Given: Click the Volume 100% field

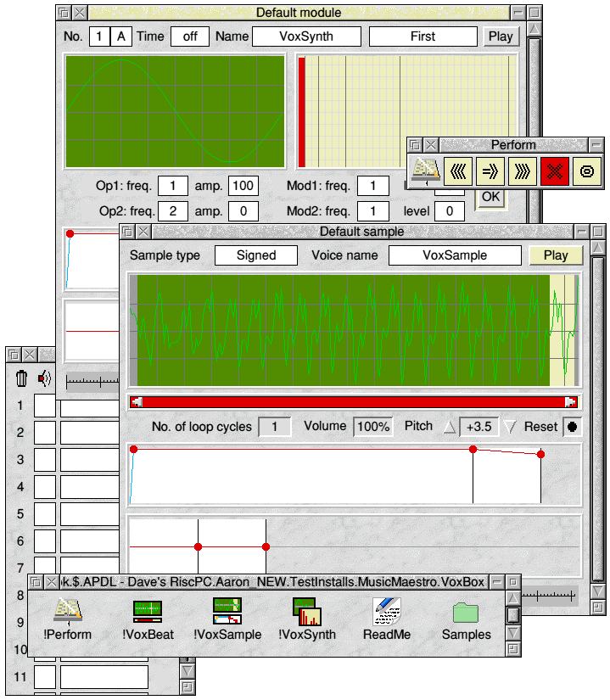Looking at the screenshot, I should pos(373,427).
